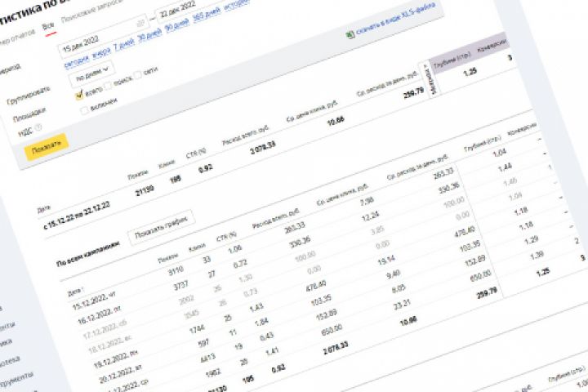Viewport: 588px width, 392px height.
Task: Sort by the Дата column header
Action: coord(75,292)
